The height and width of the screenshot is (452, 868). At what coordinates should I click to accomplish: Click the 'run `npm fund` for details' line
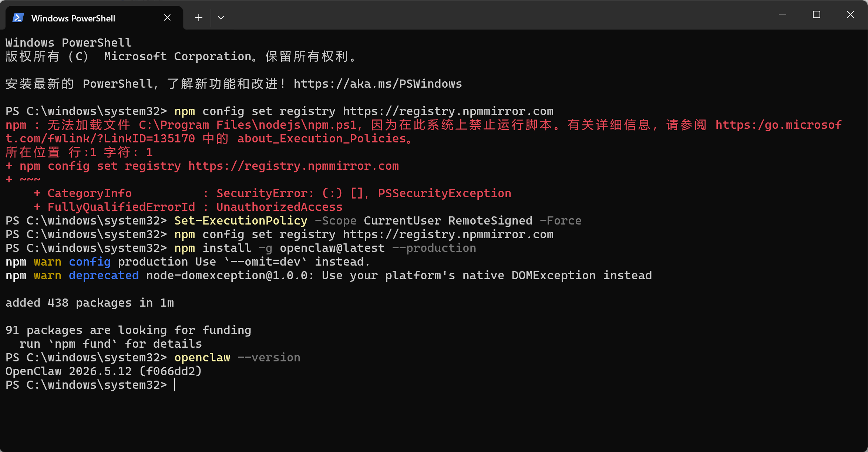111,344
